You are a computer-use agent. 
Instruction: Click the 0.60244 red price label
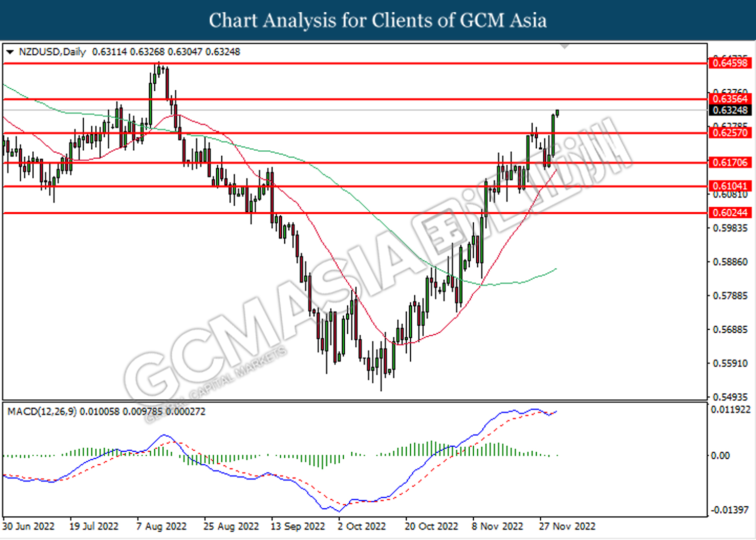(730, 213)
